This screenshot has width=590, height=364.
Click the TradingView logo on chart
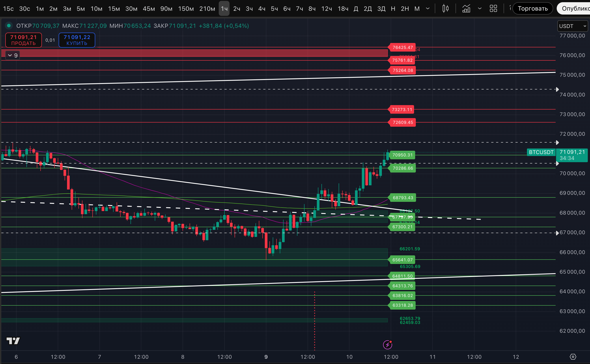[x=13, y=341]
